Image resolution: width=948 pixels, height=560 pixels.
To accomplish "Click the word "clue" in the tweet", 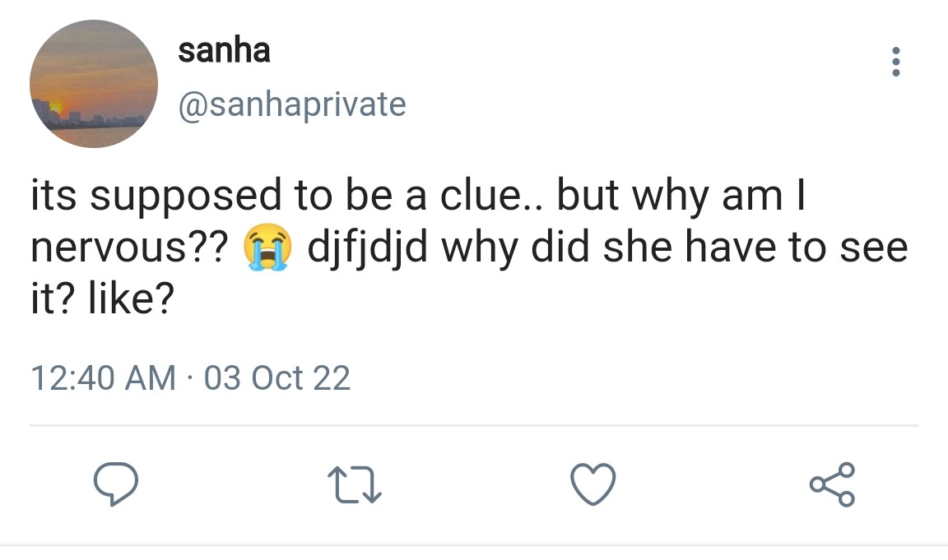I will tap(491, 196).
